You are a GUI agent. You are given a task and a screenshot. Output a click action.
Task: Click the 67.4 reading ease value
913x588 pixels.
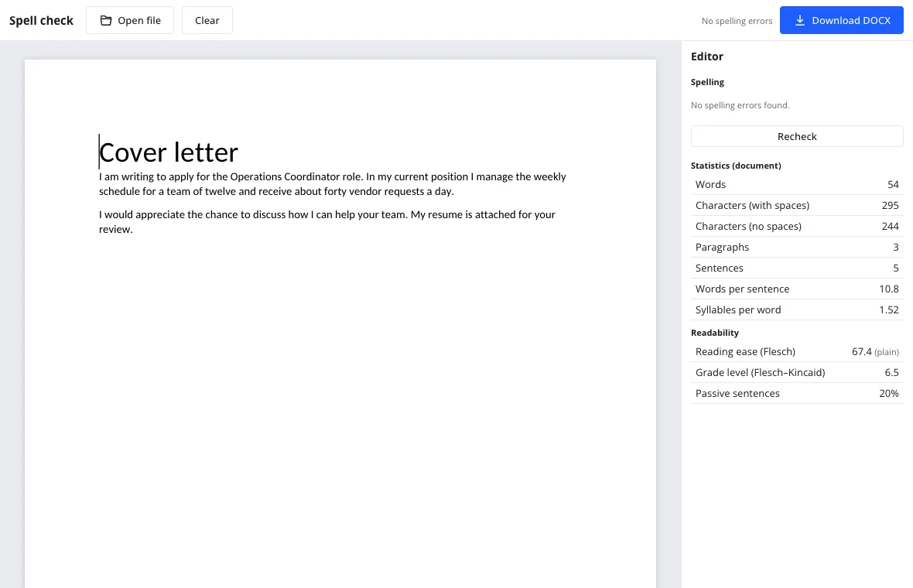coord(861,351)
